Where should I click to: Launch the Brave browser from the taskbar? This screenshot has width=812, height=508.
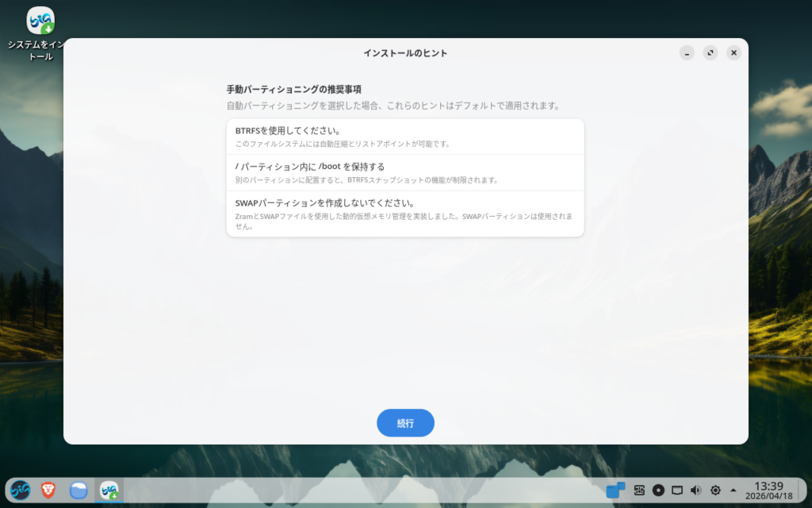click(48, 491)
